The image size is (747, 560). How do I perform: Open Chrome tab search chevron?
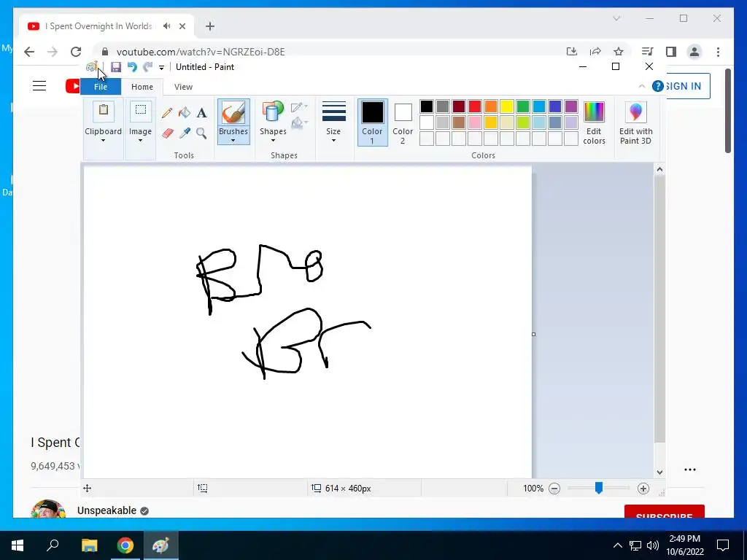coord(616,18)
